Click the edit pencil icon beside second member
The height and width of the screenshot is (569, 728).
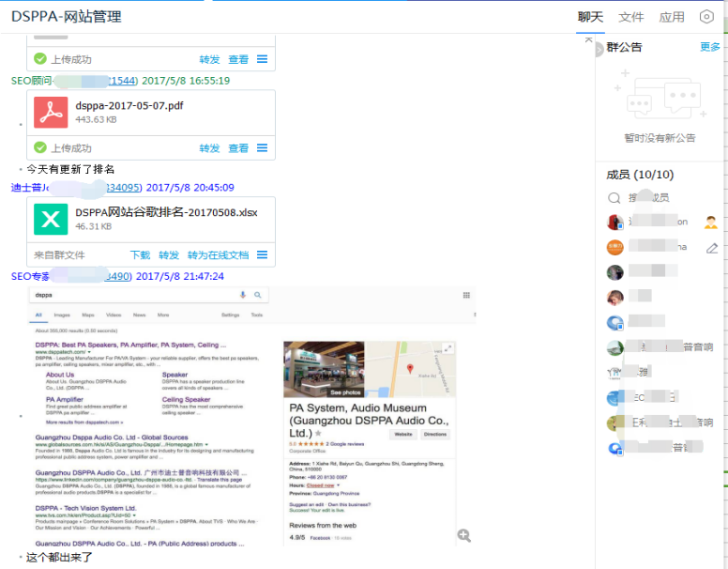(x=712, y=248)
